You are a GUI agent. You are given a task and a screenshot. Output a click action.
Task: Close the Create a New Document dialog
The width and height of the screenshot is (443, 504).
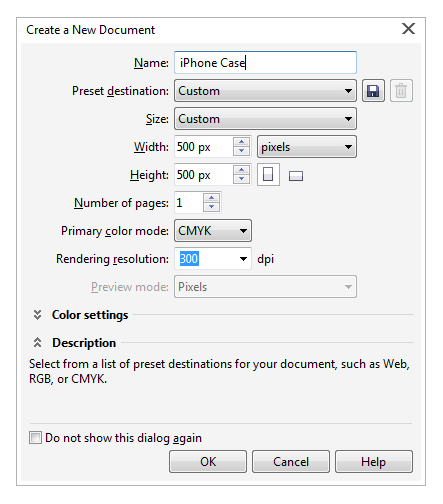pos(408,29)
